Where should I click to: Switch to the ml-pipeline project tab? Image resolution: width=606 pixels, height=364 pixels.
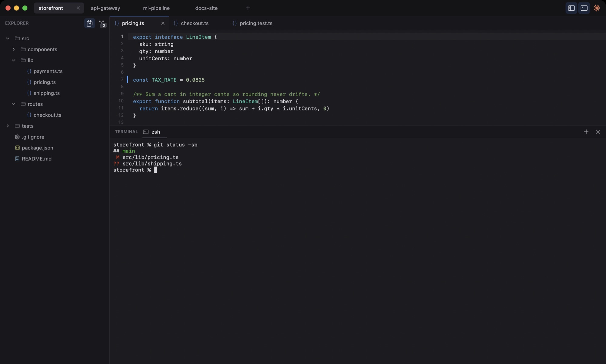(156, 8)
